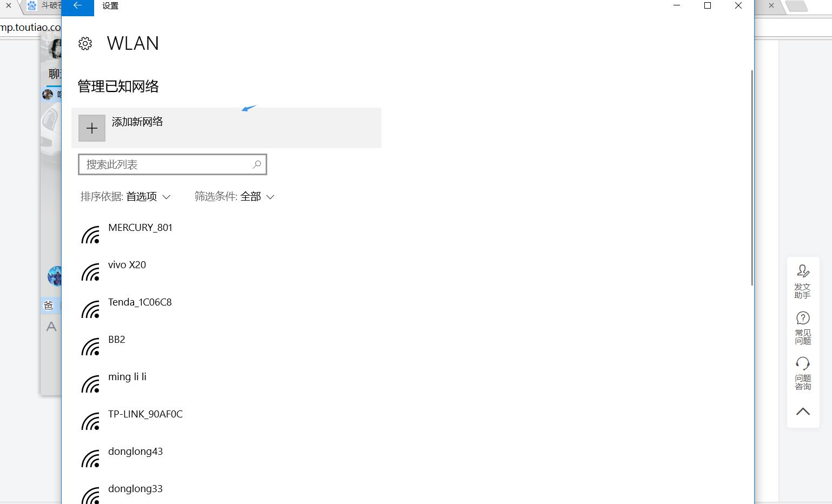Open 发文助手 writing assistant icon
832x504 pixels.
click(803, 281)
